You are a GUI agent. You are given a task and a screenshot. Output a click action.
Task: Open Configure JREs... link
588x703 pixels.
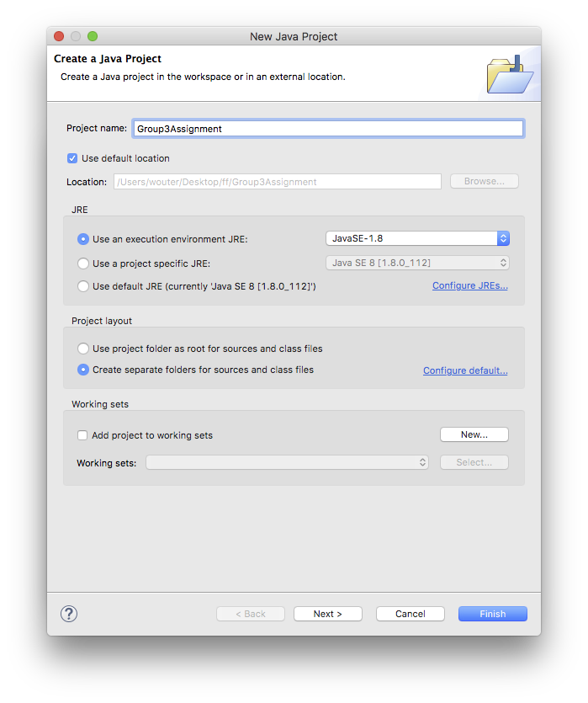click(469, 285)
